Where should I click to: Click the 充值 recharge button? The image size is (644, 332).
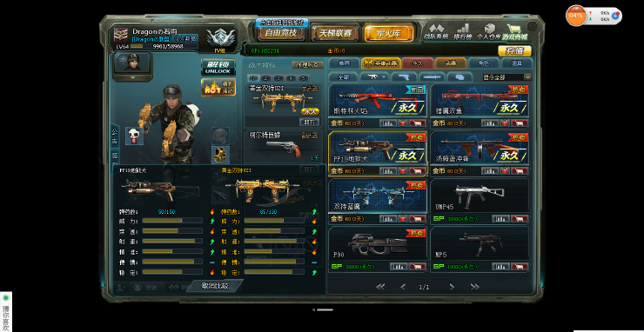pyautogui.click(x=514, y=51)
